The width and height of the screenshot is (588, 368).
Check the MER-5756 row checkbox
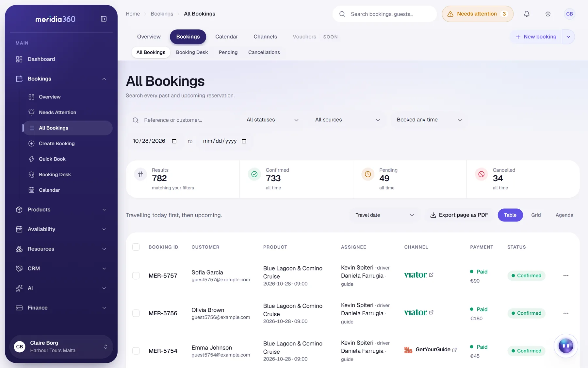(x=136, y=313)
